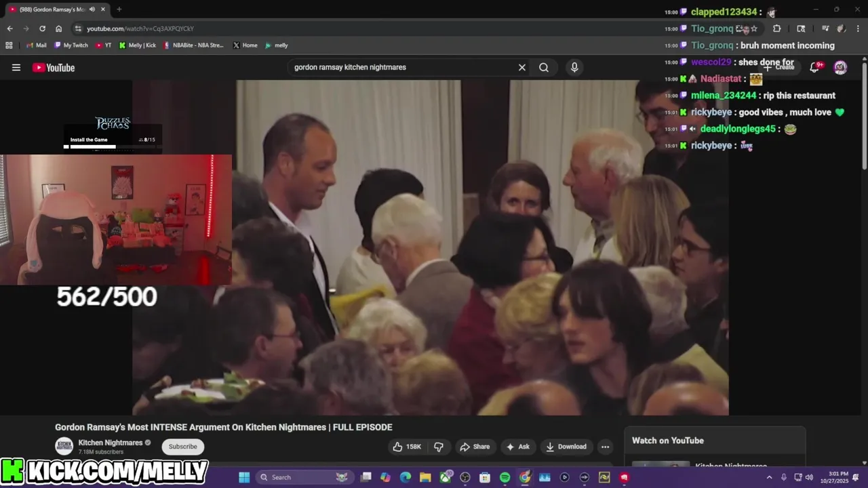This screenshot has width=868, height=488.
Task: Open the NBABite bookmark
Action: pyautogui.click(x=193, y=45)
